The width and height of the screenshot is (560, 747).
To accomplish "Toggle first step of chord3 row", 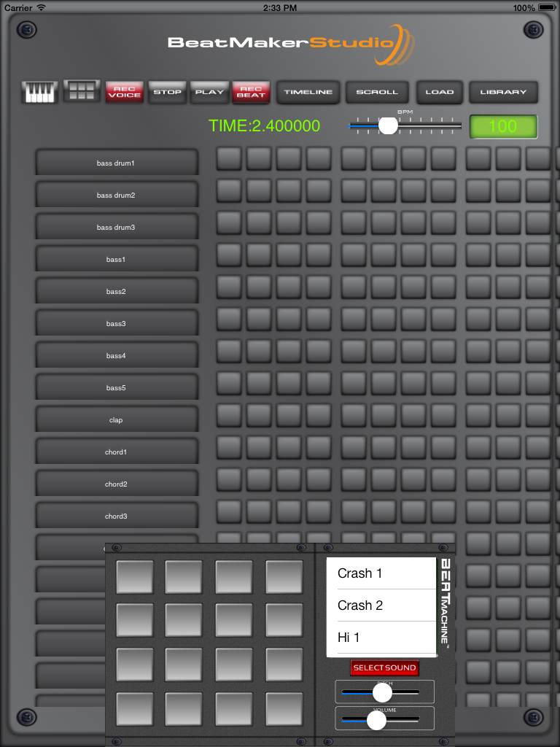I will (229, 511).
